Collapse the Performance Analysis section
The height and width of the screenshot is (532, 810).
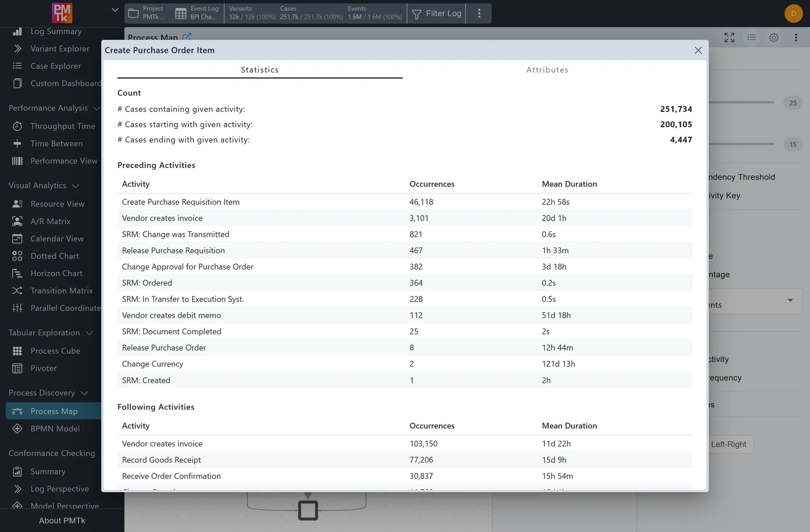tap(97, 109)
